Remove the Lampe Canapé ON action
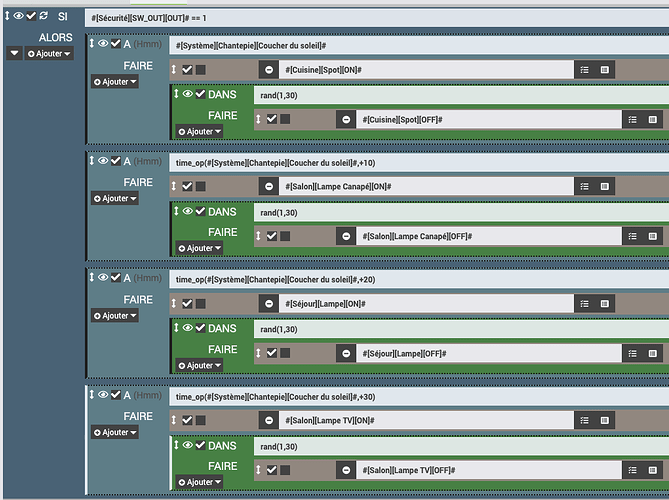The height and width of the screenshot is (500, 669). (269, 186)
